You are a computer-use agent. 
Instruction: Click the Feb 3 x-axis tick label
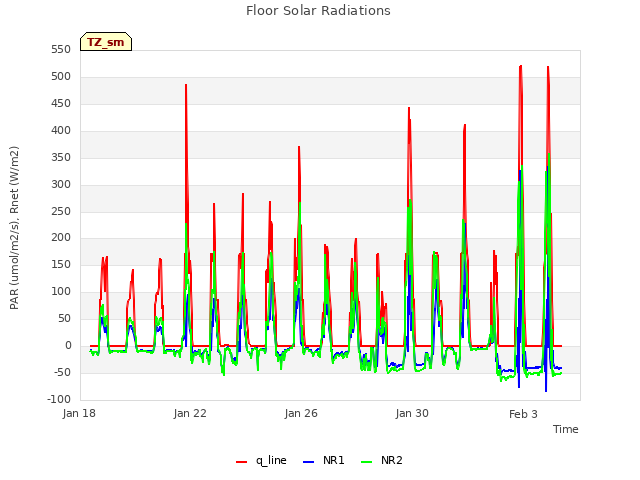tap(523, 414)
